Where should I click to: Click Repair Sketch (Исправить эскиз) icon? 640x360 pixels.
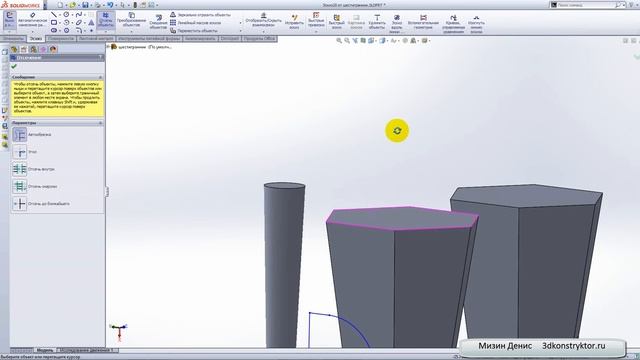point(294,18)
